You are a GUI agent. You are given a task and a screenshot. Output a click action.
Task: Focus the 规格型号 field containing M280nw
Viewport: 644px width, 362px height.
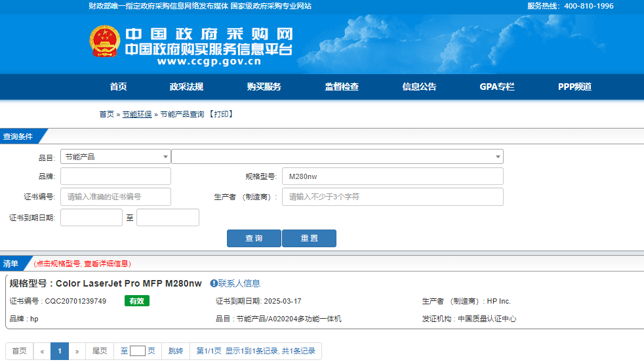393,176
